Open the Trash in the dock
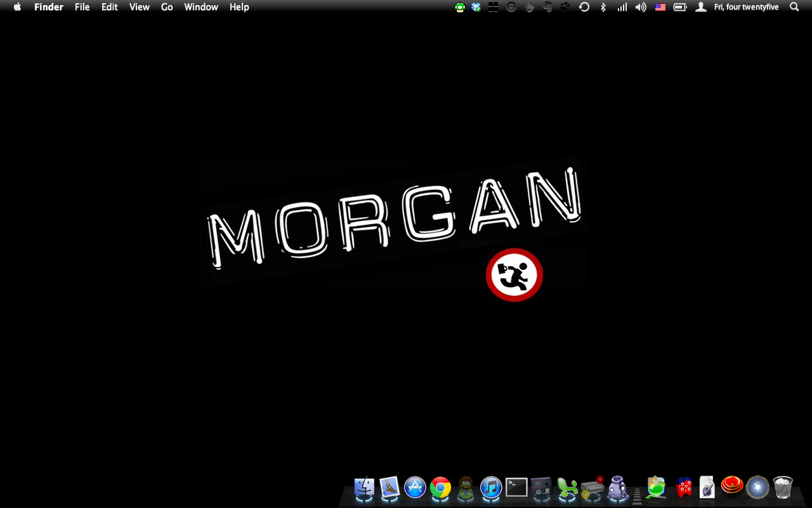Screen dimensions: 812x508 [783, 488]
